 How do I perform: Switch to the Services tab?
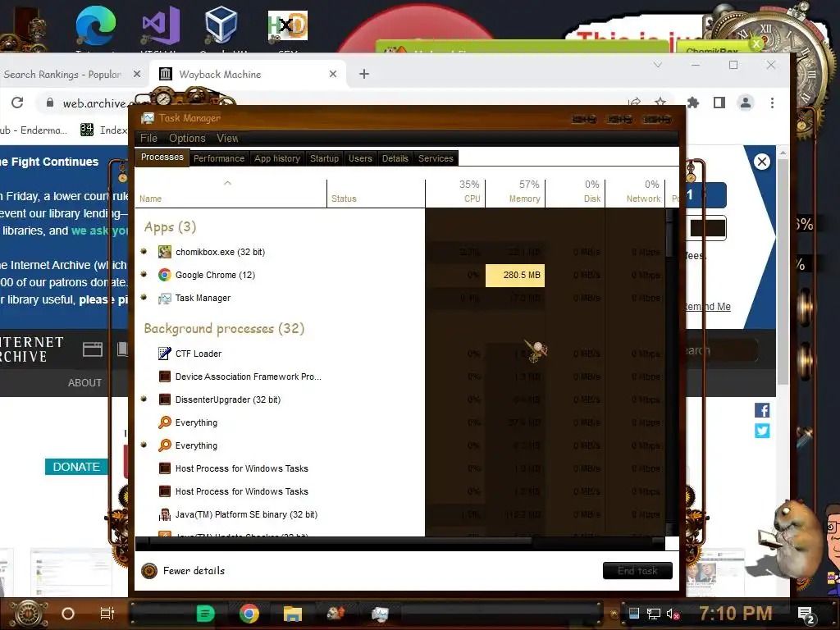(436, 158)
